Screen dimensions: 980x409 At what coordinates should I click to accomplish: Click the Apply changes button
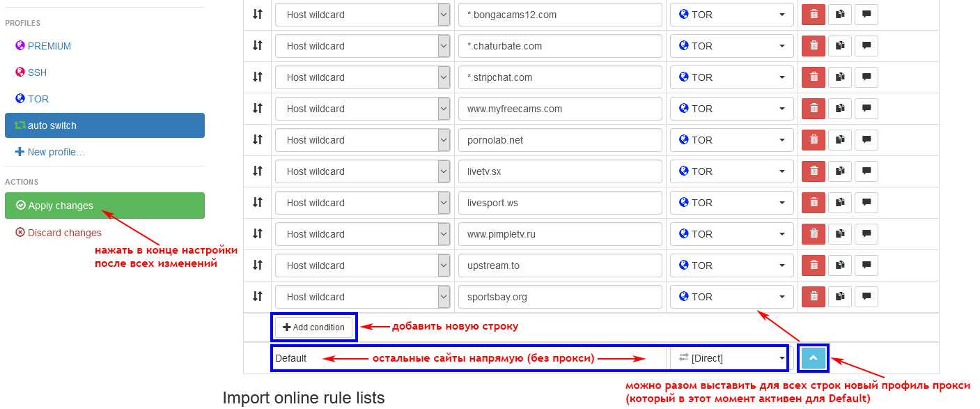tap(104, 206)
